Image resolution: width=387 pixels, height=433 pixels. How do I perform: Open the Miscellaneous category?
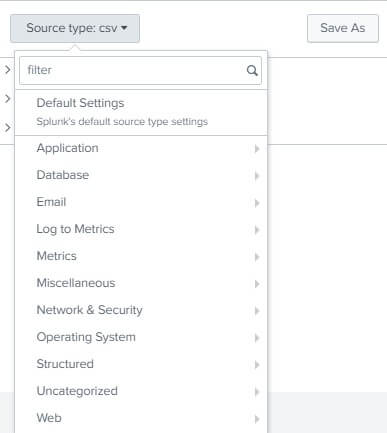(x=141, y=283)
